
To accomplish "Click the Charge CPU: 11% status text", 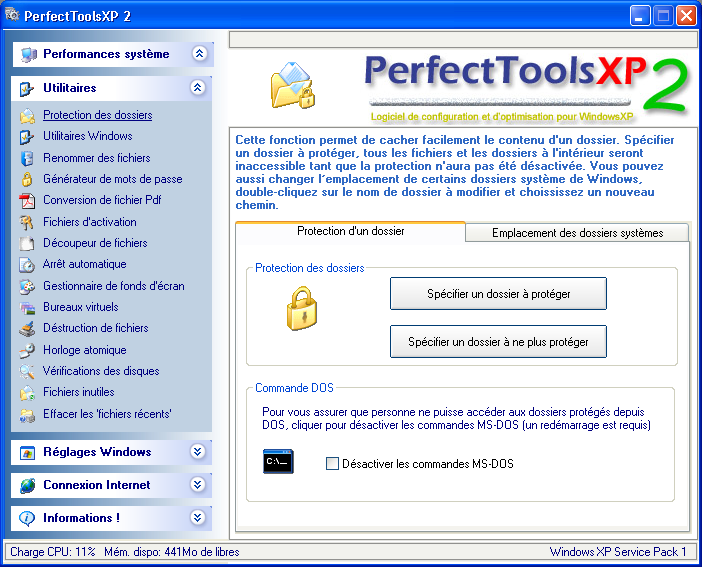I will [53, 552].
